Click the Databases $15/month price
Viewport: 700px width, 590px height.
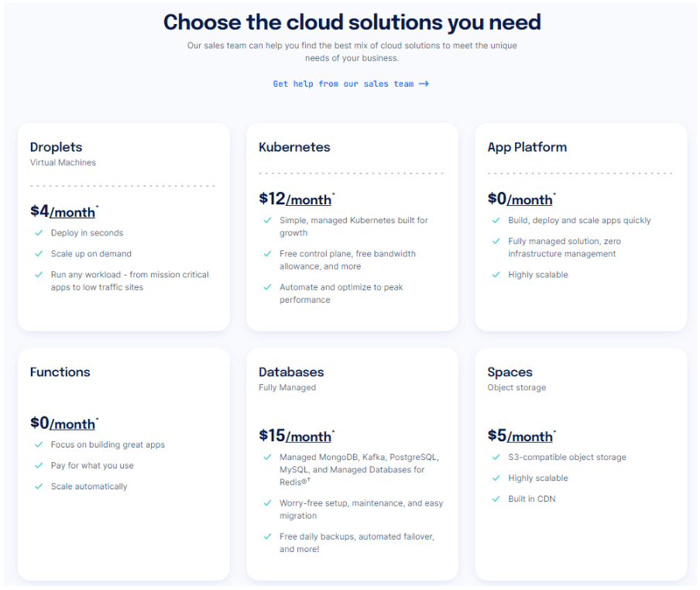[297, 436]
